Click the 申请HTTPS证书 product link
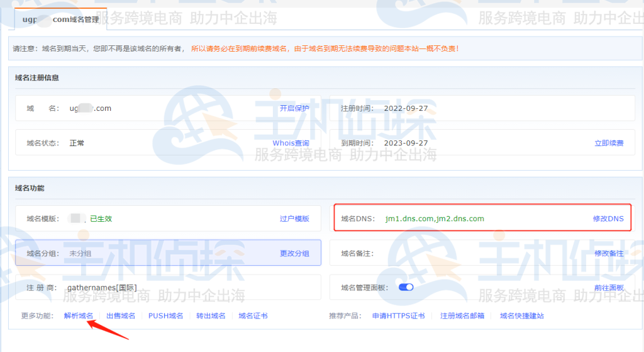This screenshot has width=644, height=352. (x=398, y=316)
